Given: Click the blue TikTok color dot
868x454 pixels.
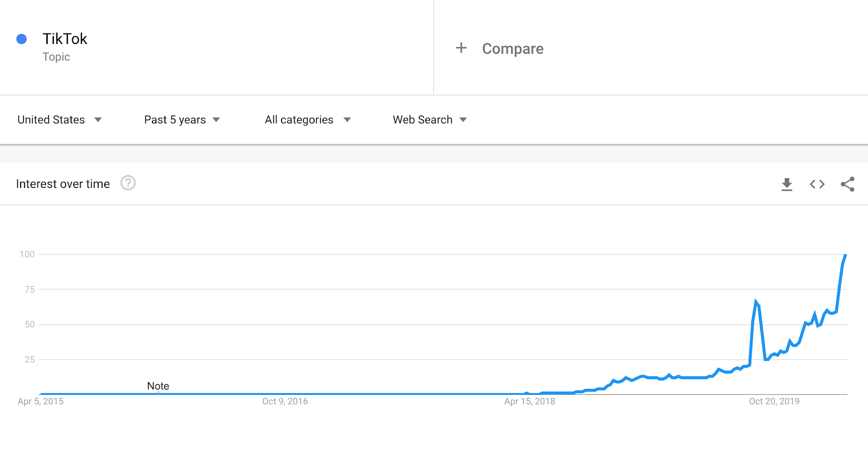Looking at the screenshot, I should pos(22,39).
